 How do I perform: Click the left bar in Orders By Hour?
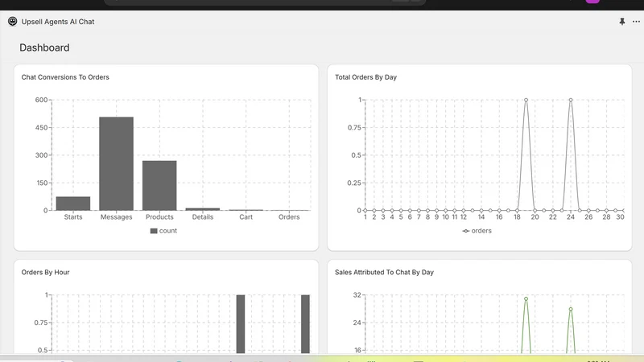click(x=241, y=324)
